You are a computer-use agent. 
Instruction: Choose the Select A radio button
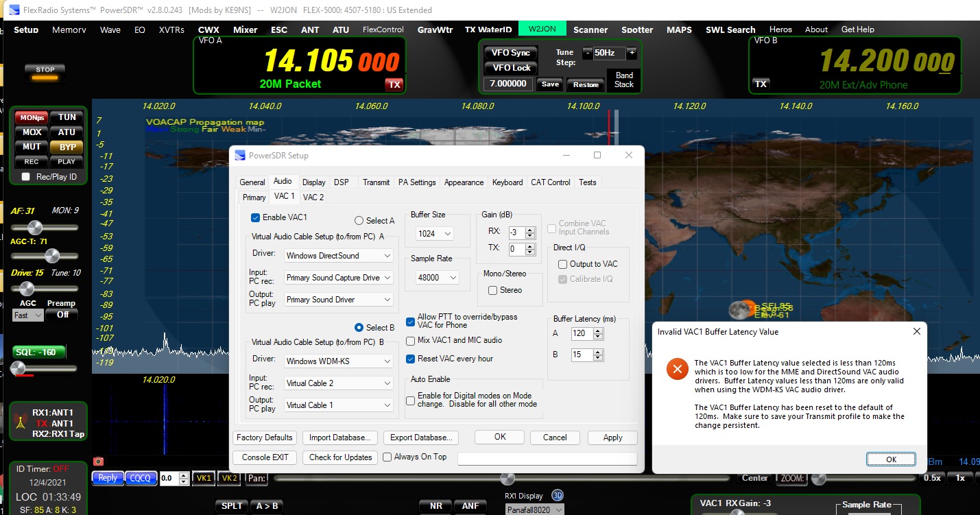point(359,221)
